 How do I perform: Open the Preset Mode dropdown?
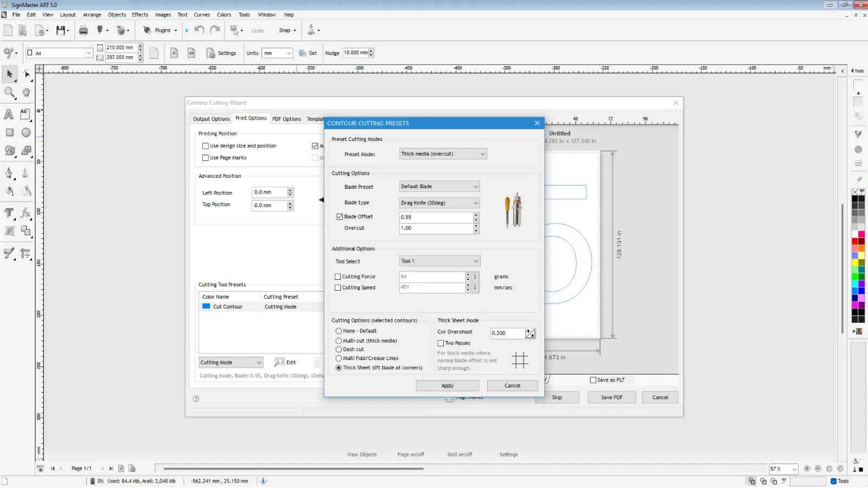point(443,154)
